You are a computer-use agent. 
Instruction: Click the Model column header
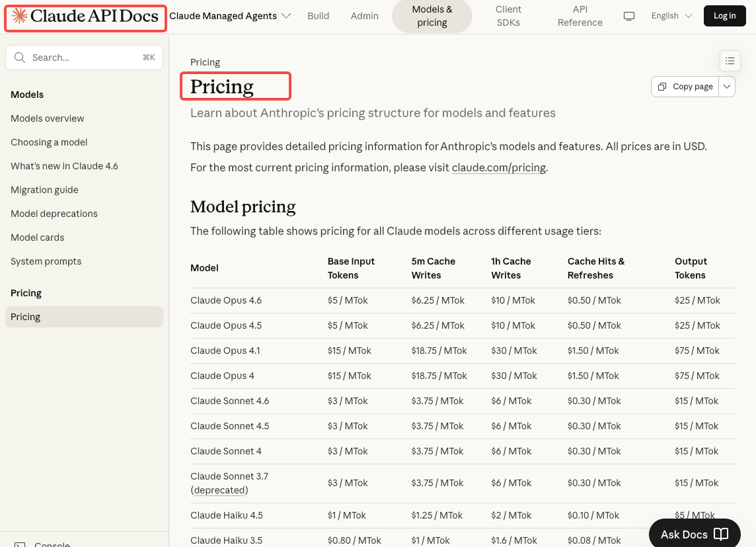pos(204,268)
